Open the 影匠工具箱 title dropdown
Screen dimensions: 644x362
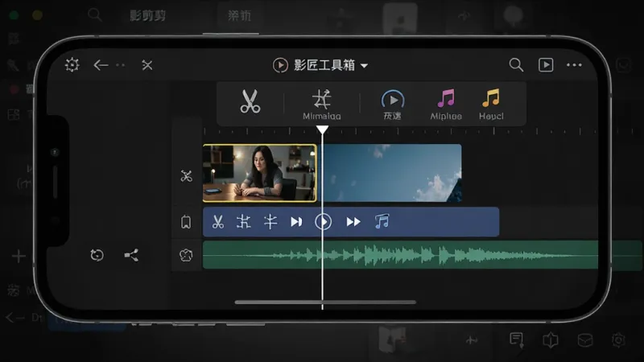pos(331,65)
